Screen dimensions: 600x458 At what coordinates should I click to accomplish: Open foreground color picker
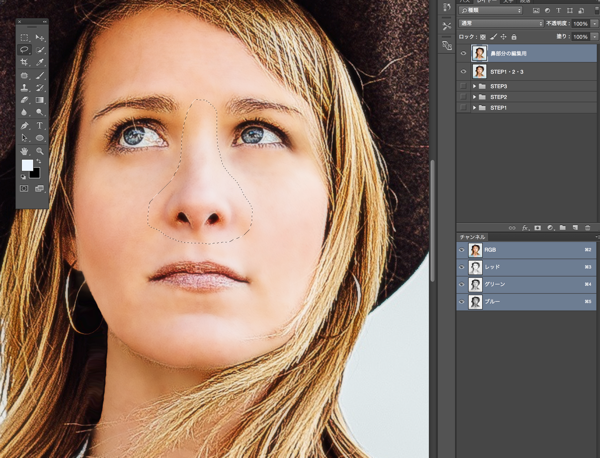[27, 165]
